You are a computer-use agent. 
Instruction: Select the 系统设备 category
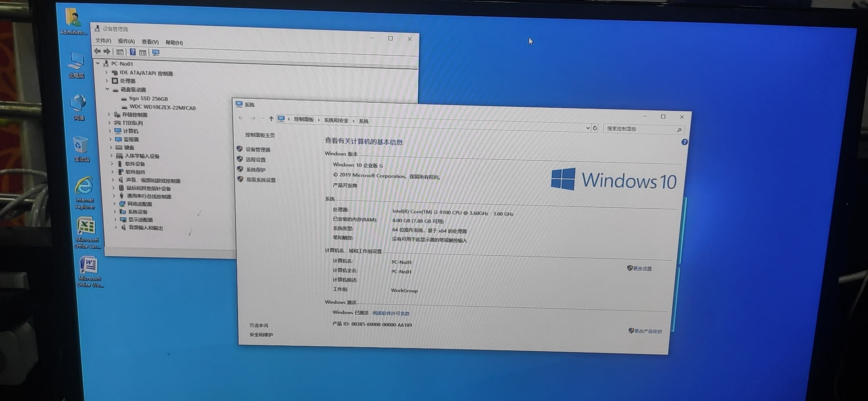pyautogui.click(x=137, y=212)
